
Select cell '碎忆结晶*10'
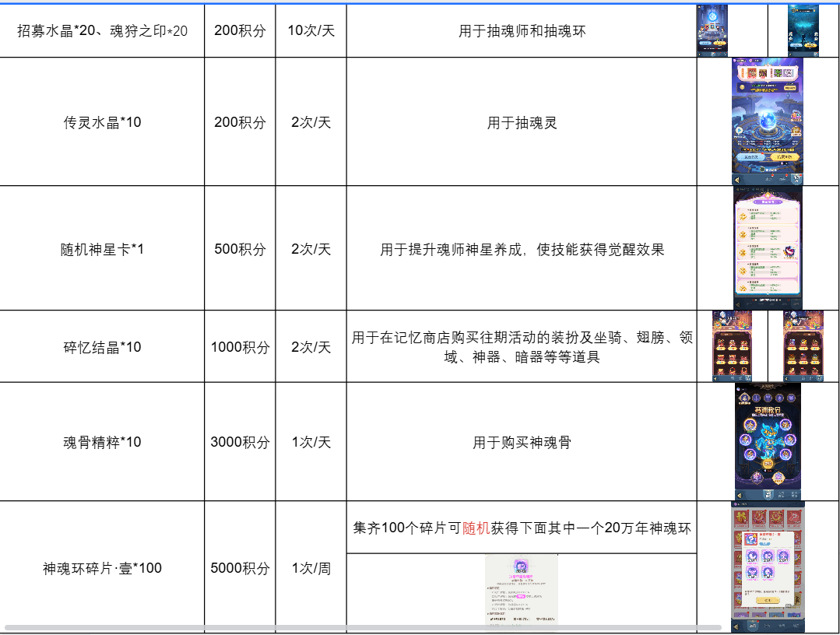(102, 348)
